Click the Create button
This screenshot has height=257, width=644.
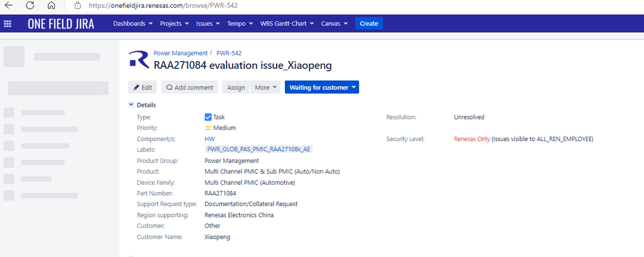(x=369, y=23)
